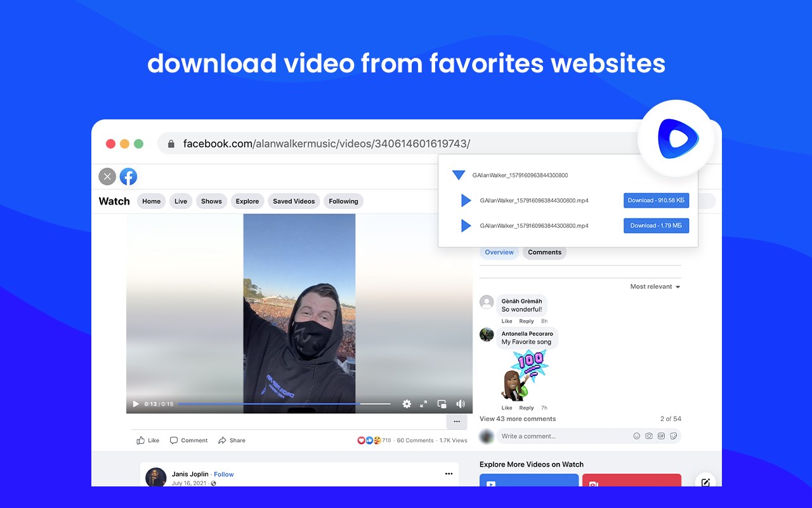This screenshot has height=508, width=812.
Task: Insert emoji in comment box
Action: click(637, 436)
